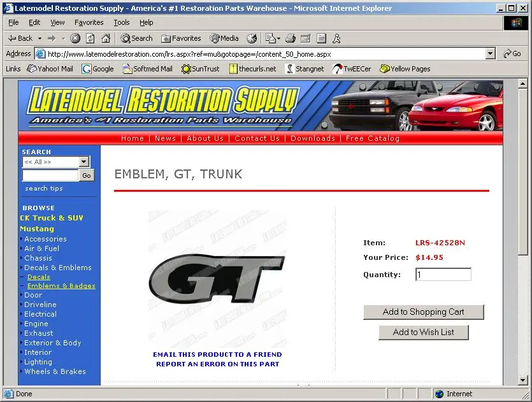
Task: Click Add to Shopping Cart button
Action: (x=424, y=312)
